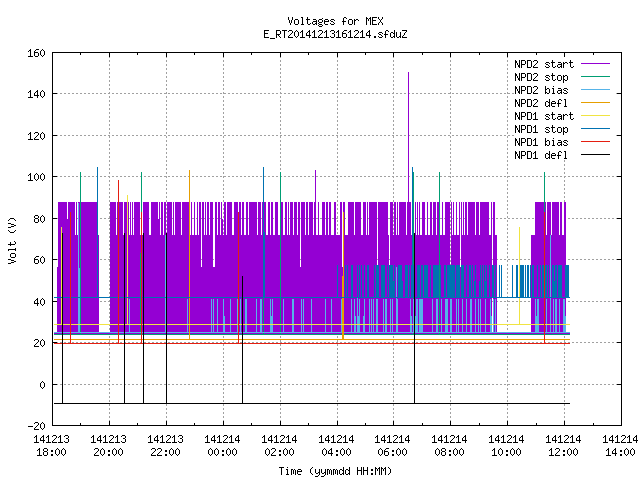Viewport: 640px width, 480px height.
Task: Click the 141213 18:00 time tick label
Action: coord(51,446)
